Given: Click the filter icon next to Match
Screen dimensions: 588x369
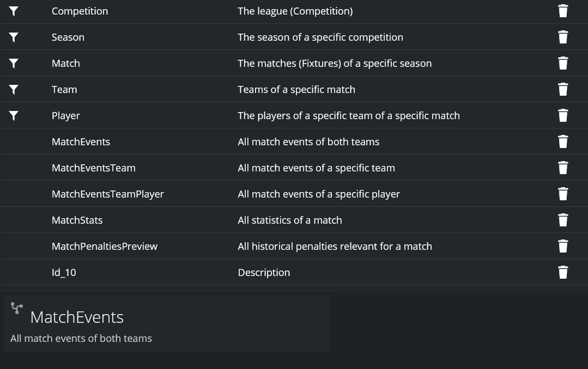Looking at the screenshot, I should coord(14,63).
